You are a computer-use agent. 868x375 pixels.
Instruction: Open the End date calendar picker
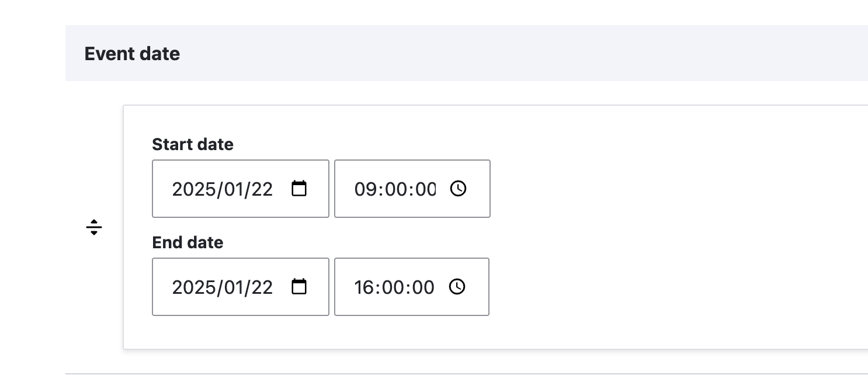(299, 287)
